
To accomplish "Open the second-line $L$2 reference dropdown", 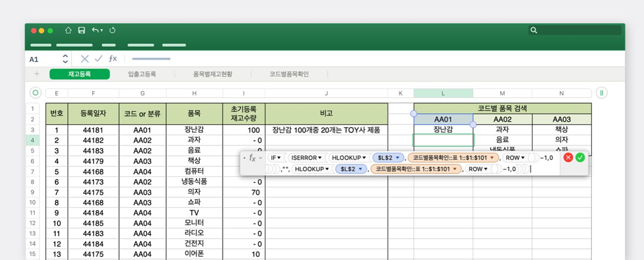I will (360, 169).
